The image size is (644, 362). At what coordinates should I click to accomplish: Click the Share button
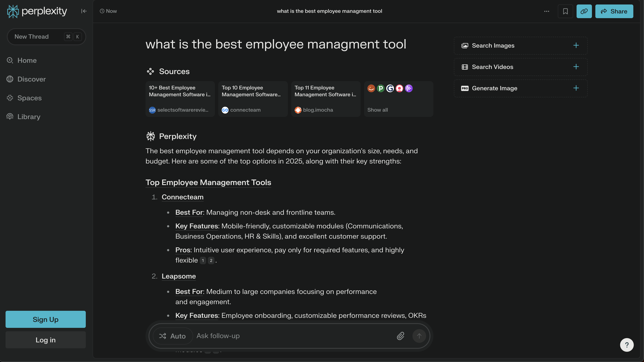pyautogui.click(x=614, y=11)
